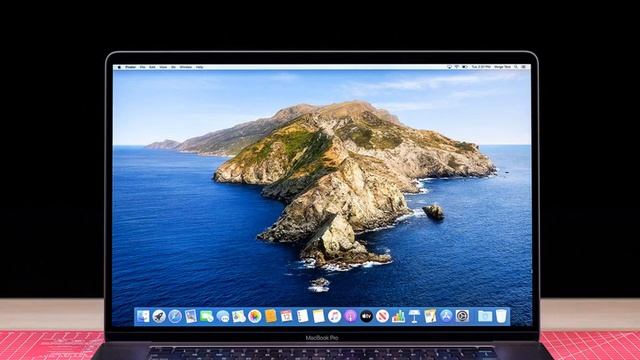
Task: Open FaceTime green icon in Dock
Action: (x=207, y=316)
